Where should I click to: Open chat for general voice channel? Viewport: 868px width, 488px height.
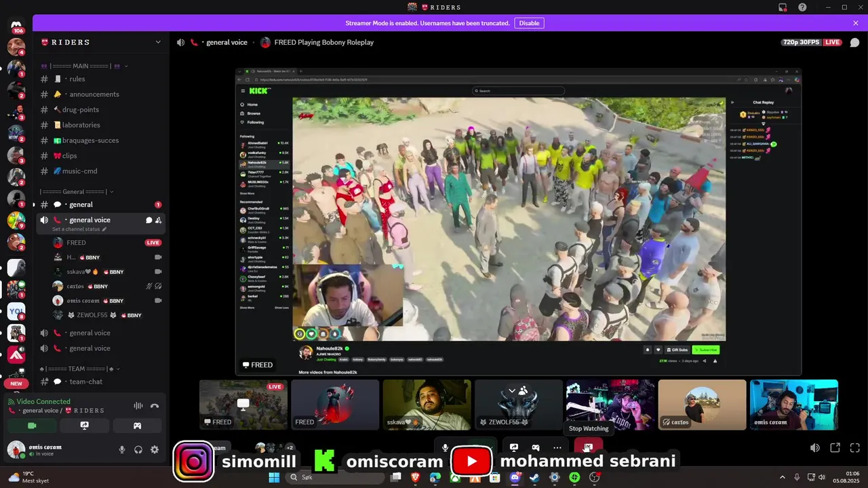pos(149,220)
